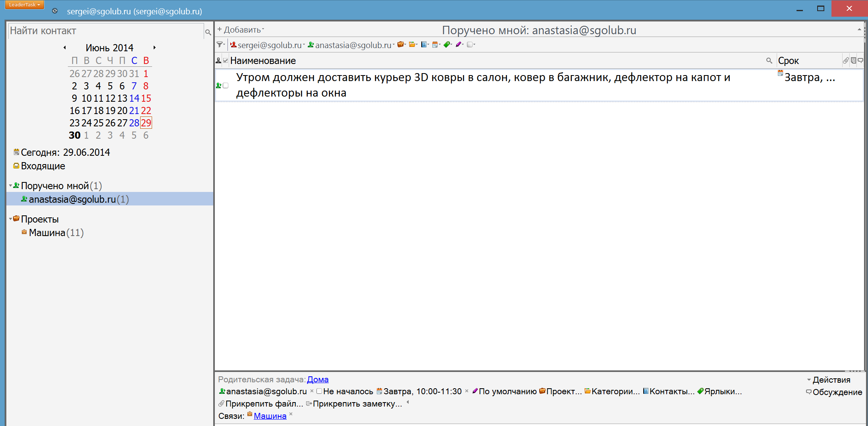The width and height of the screenshot is (868, 426).
Task: Click the briefcase project filter icon
Action: (x=401, y=45)
